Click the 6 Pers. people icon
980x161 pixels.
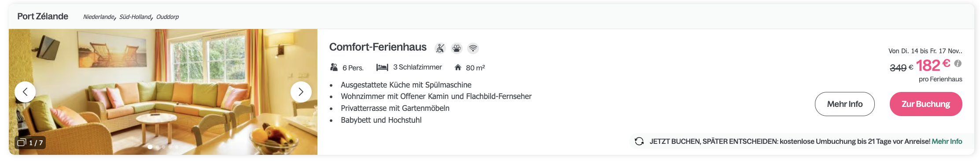point(334,67)
